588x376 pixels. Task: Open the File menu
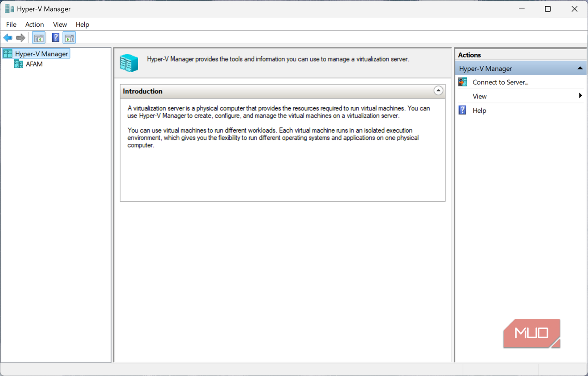point(11,25)
